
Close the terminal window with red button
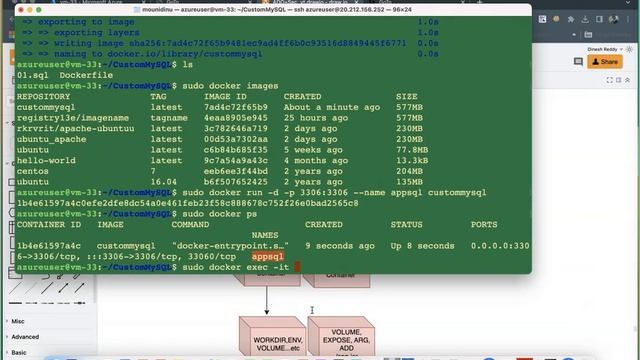coord(21,9)
